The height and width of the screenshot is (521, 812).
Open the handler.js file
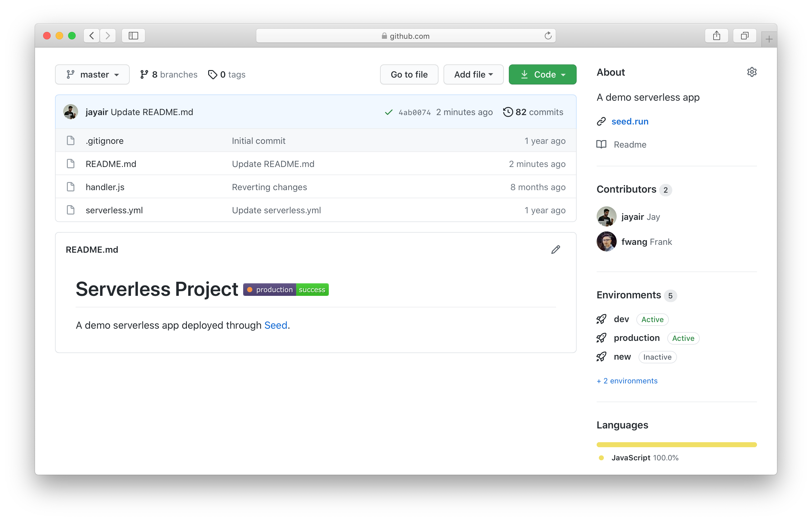coord(105,187)
